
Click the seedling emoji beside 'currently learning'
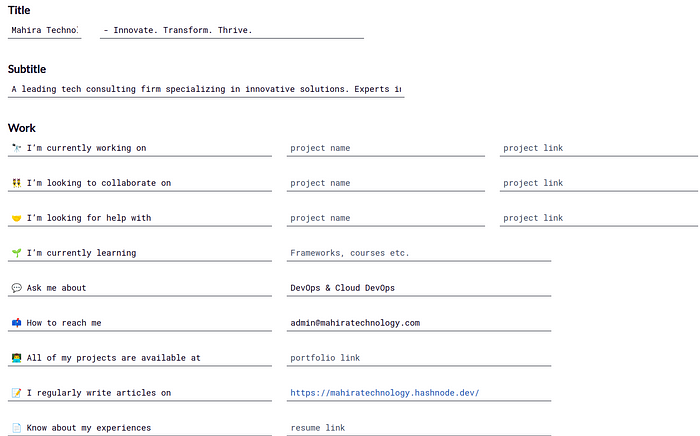tap(17, 253)
